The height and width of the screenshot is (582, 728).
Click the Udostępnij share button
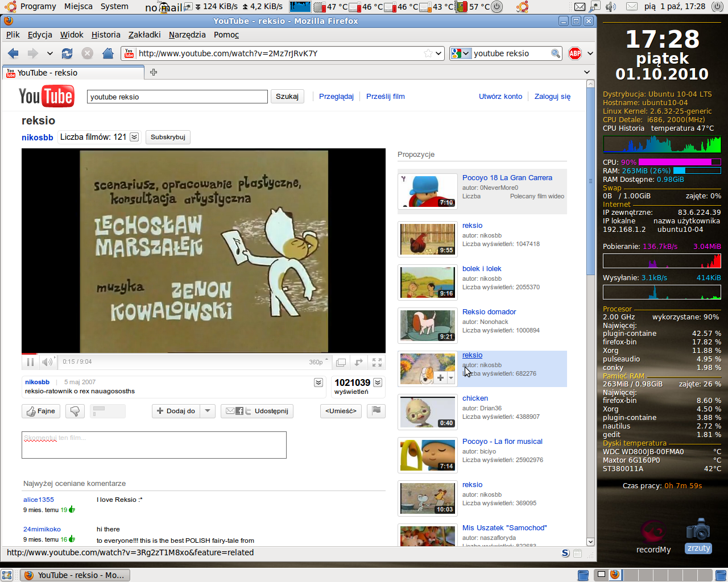pyautogui.click(x=257, y=411)
